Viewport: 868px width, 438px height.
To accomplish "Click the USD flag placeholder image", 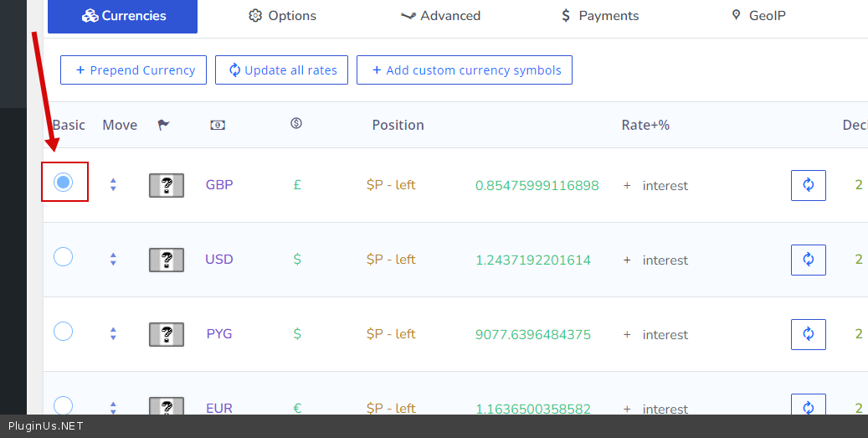I will click(x=167, y=260).
